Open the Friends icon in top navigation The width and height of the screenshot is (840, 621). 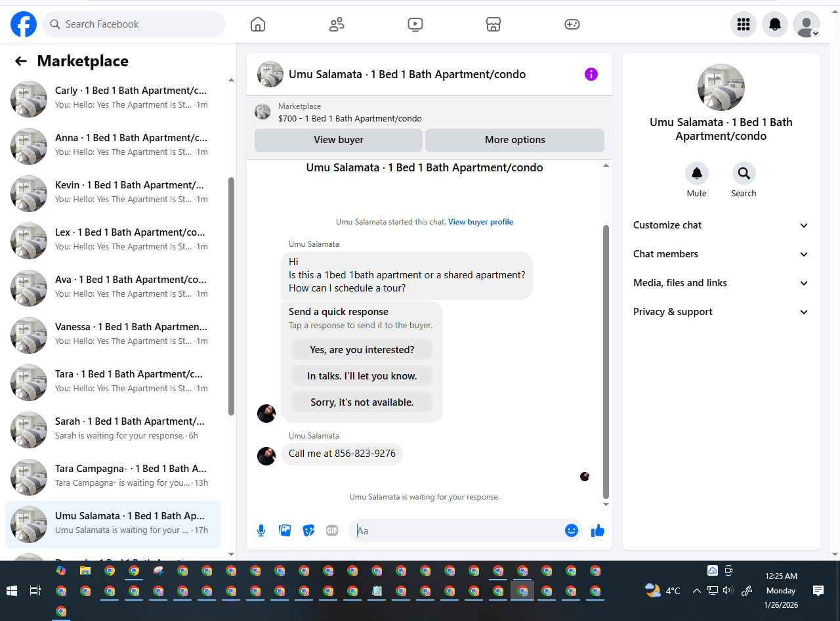337,24
